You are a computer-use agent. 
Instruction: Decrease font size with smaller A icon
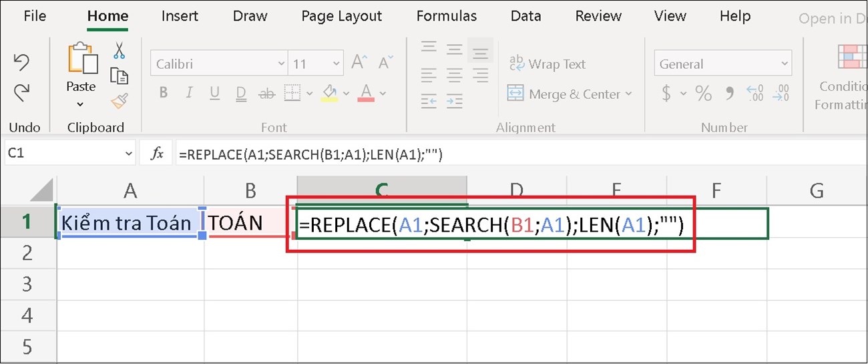pyautogui.click(x=385, y=63)
